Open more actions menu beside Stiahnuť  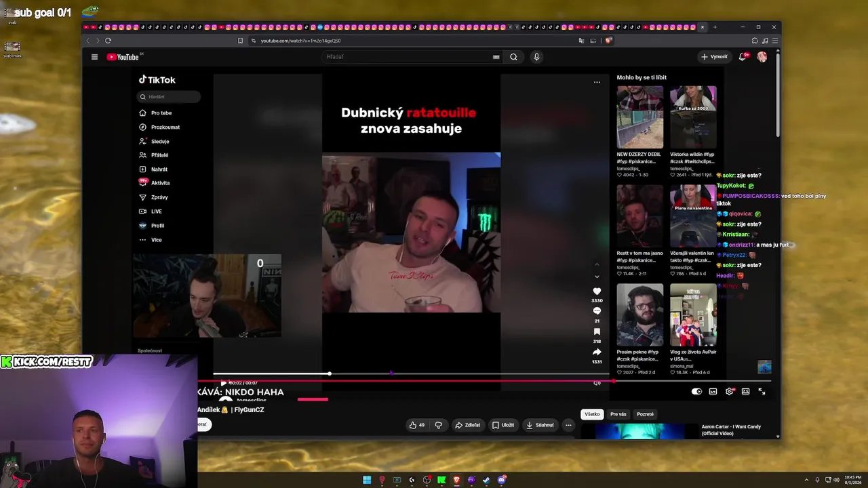[x=568, y=425]
